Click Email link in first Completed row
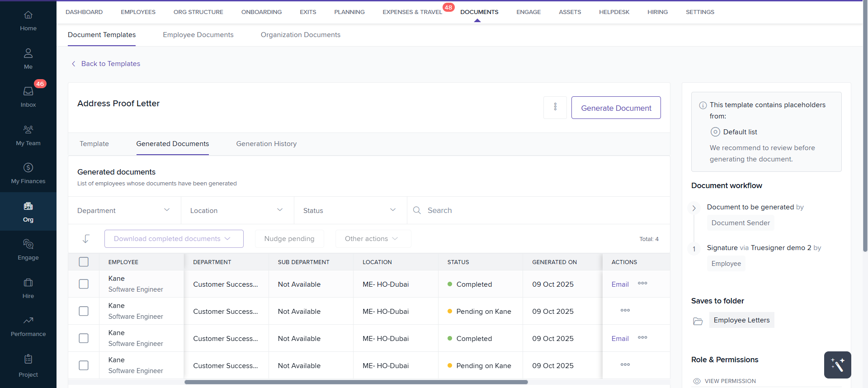 tap(620, 284)
